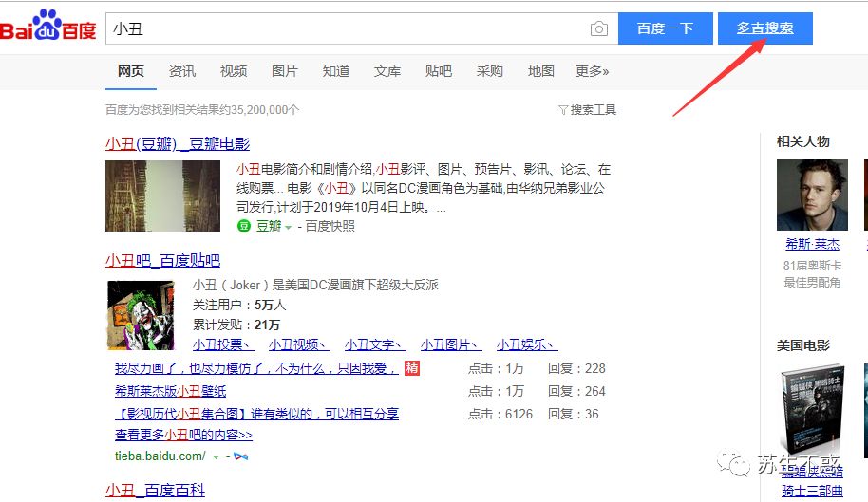This screenshot has width=868, height=502.
Task: Open the Baidu logo homepage link
Action: click(48, 26)
